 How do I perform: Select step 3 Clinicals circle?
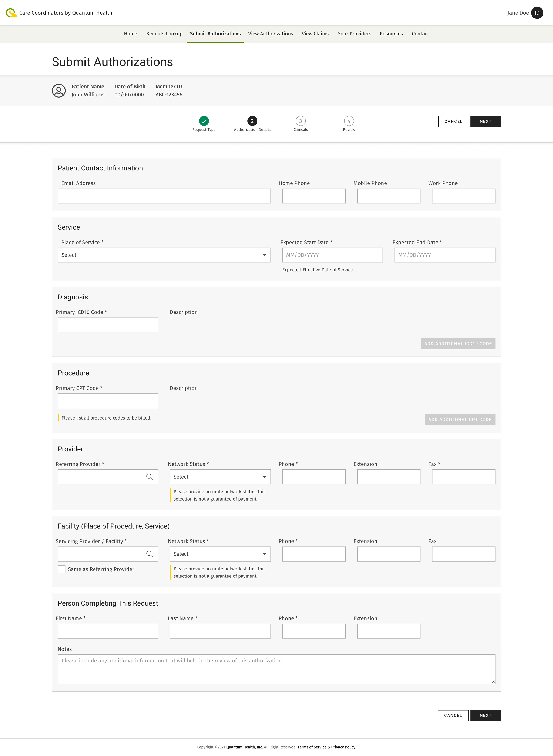(301, 121)
